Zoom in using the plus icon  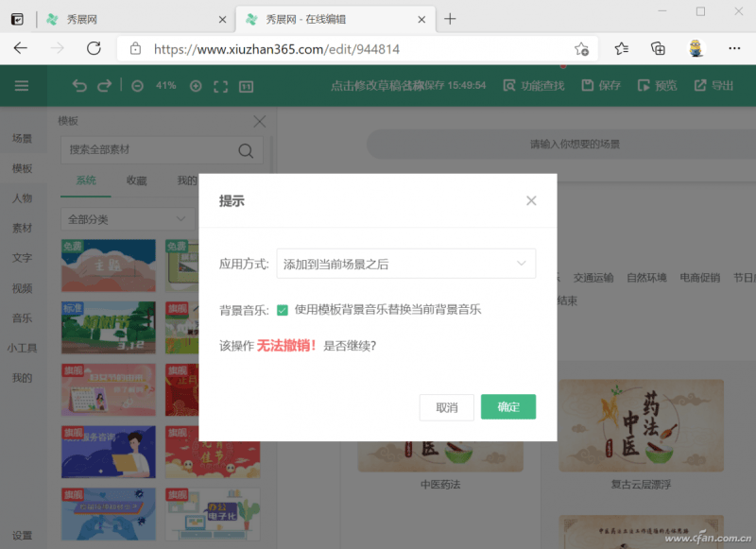[x=195, y=85]
